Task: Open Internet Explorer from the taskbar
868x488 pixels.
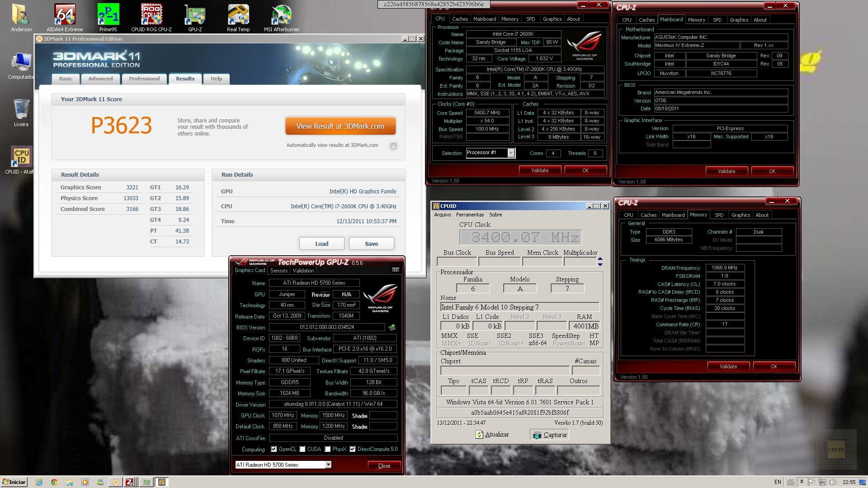Action: [x=39, y=482]
